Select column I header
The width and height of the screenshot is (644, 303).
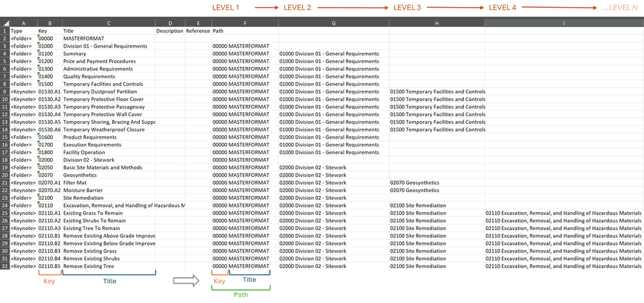(564, 23)
